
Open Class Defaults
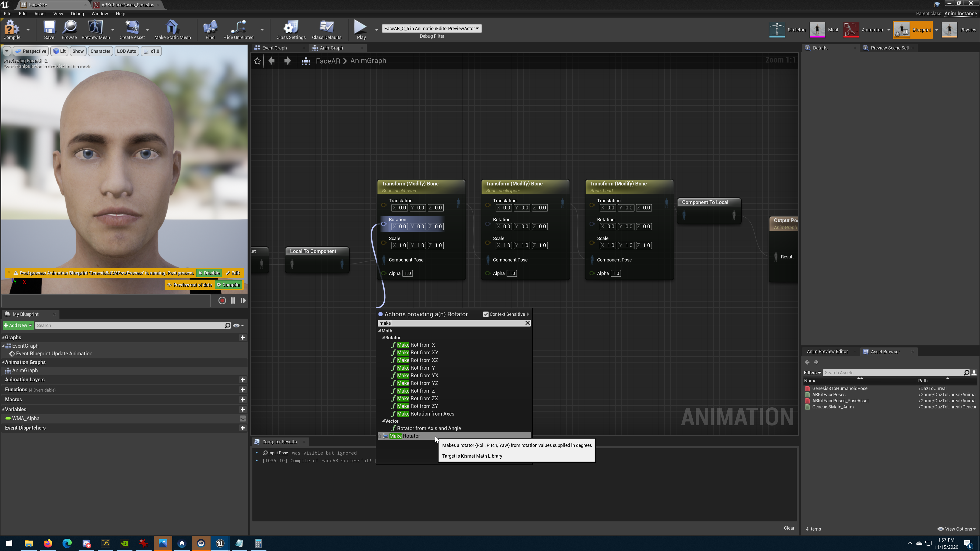[x=326, y=30]
